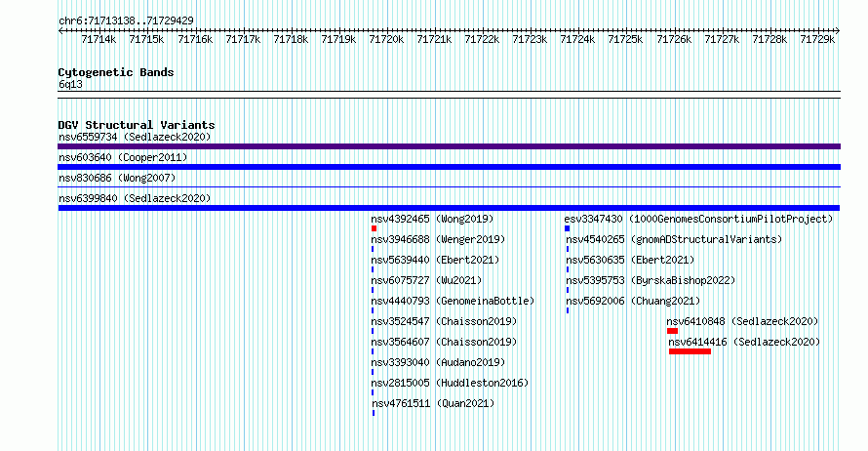868x451 pixels.
Task: Open variant nsv6410848 (Sedlazeck2020)
Action: pyautogui.click(x=742, y=321)
